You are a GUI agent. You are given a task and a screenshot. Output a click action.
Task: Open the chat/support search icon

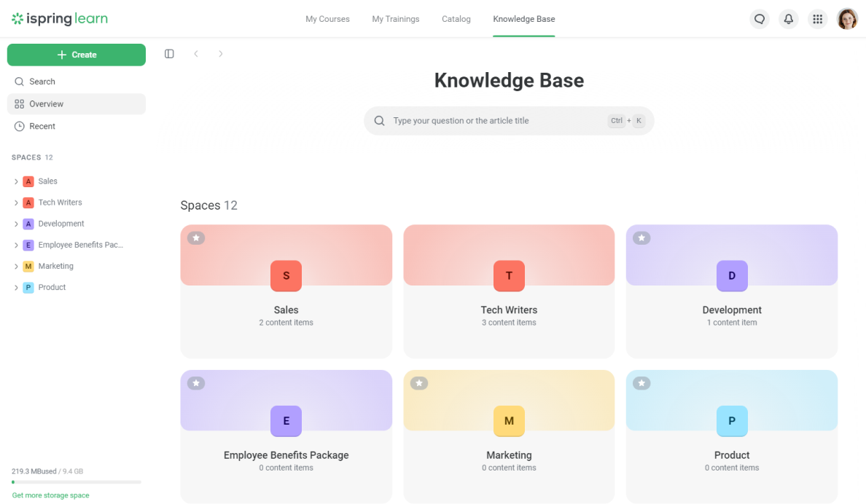pos(760,18)
